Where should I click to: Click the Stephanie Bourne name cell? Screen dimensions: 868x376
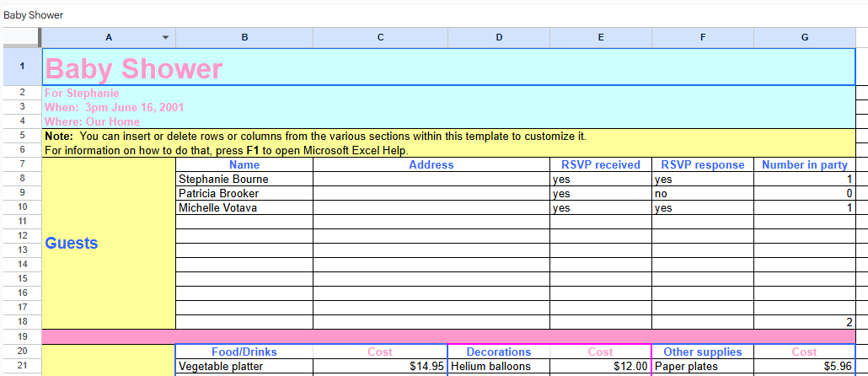pos(244,180)
